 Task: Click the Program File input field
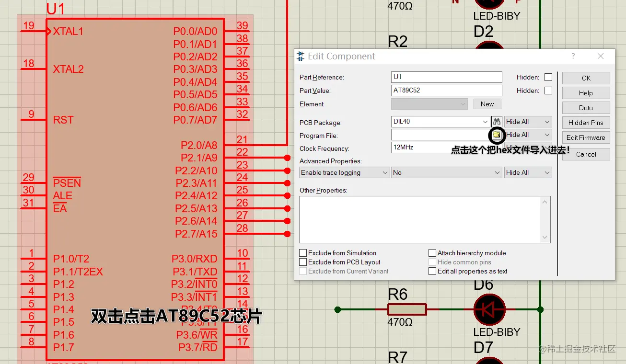(x=441, y=135)
